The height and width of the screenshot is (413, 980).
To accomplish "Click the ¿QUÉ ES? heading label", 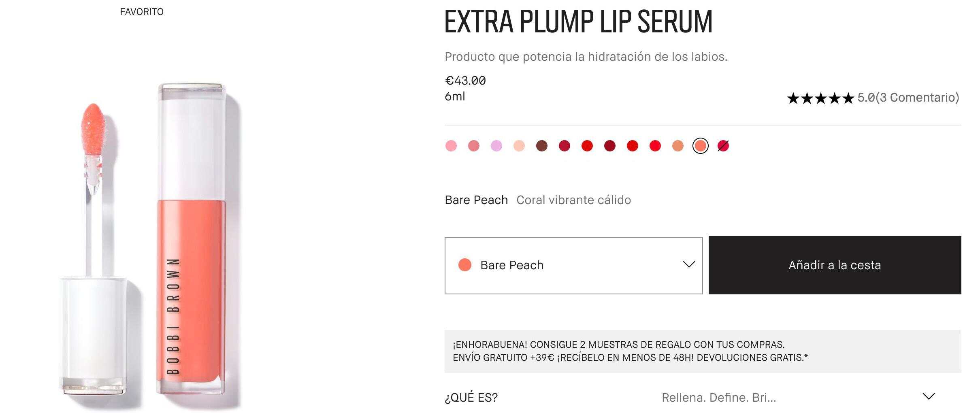I will pyautogui.click(x=471, y=398).
